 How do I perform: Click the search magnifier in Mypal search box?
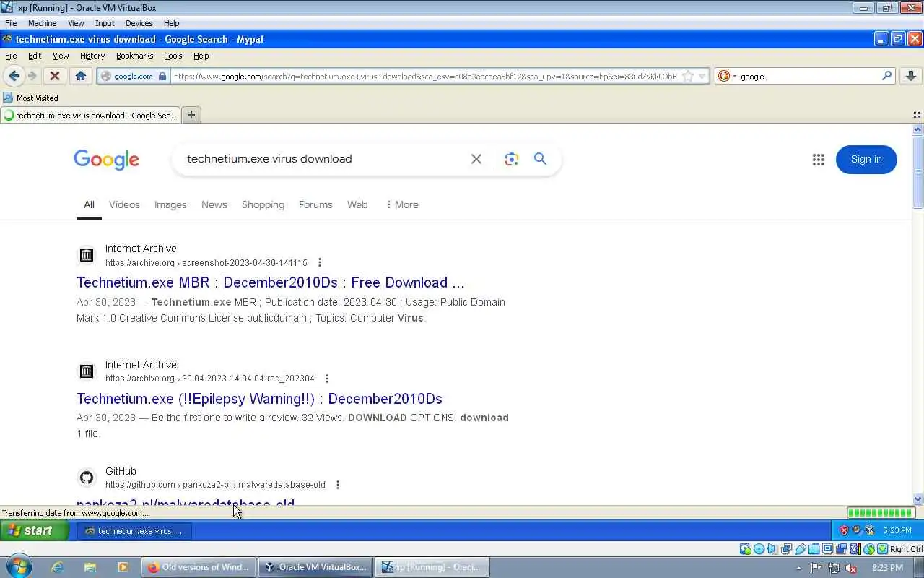pos(887,76)
